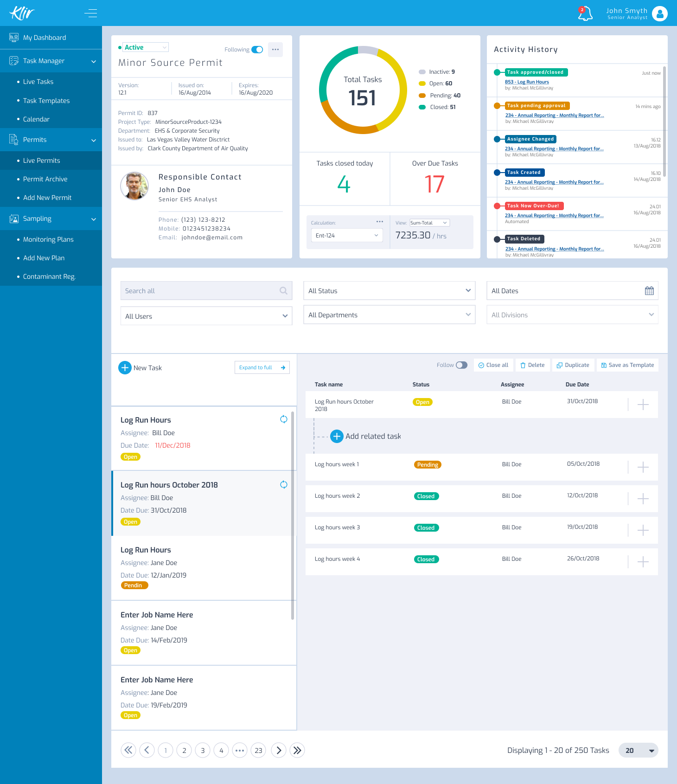Click the Task Manager sidebar icon
This screenshot has height=784, width=677.
[14, 61]
